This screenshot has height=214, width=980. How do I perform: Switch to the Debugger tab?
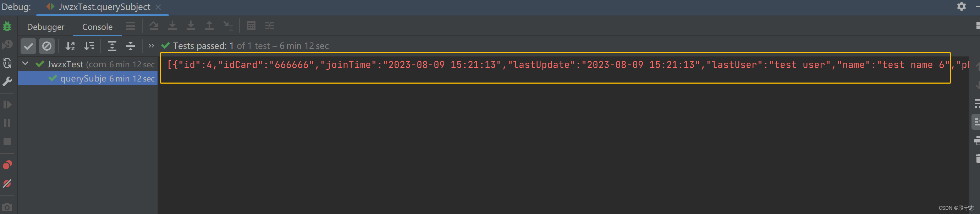(46, 27)
